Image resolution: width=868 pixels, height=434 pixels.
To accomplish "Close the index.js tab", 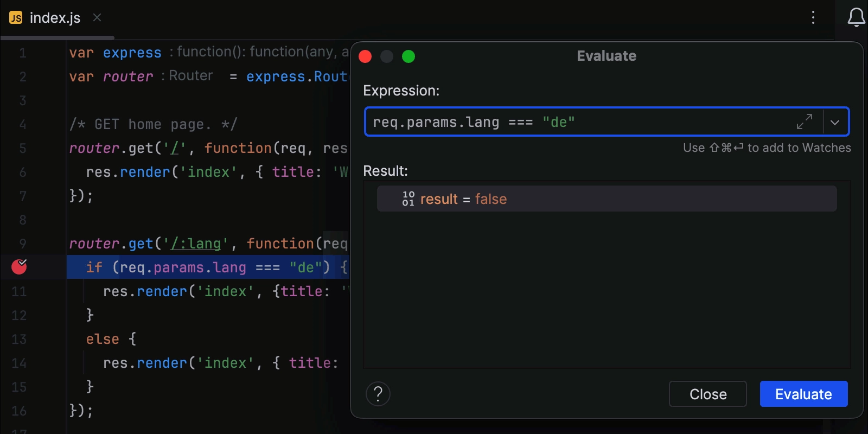I will (97, 17).
